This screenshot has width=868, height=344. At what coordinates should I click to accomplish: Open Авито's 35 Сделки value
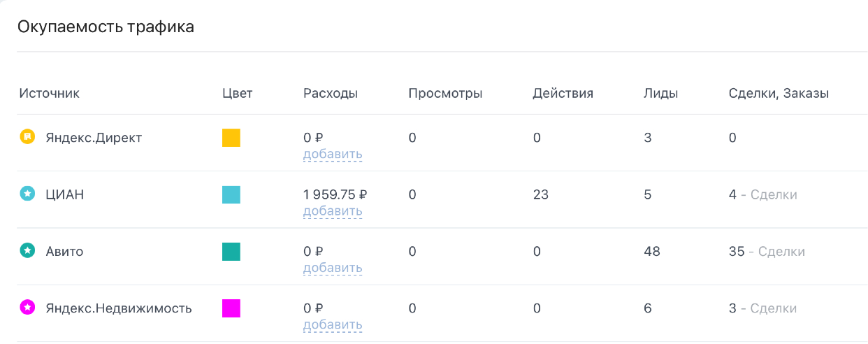pyautogui.click(x=767, y=251)
